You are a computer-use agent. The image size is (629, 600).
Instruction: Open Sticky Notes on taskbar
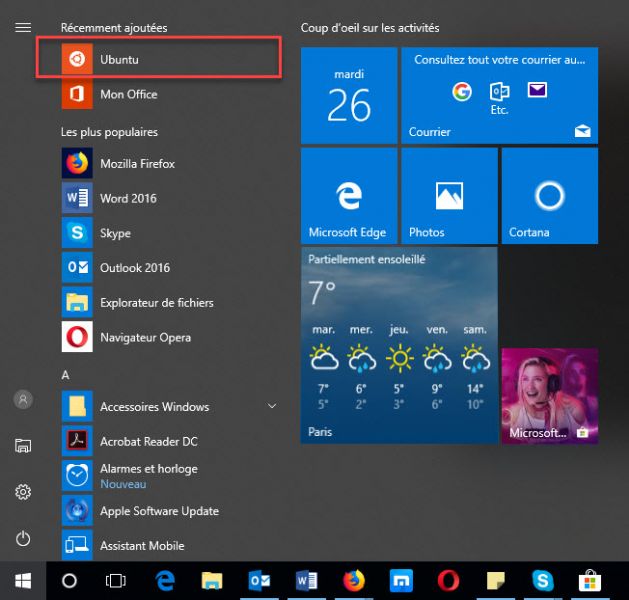(x=495, y=581)
